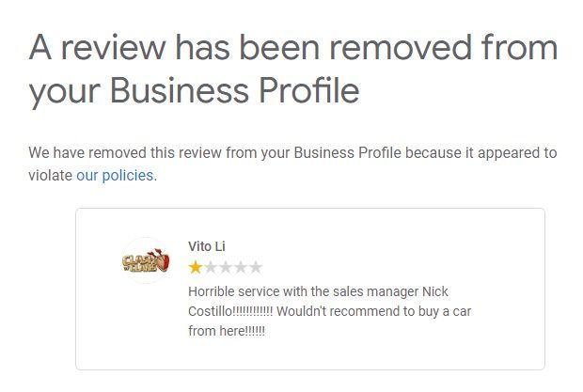Click the fifth gray rating star

(256, 267)
